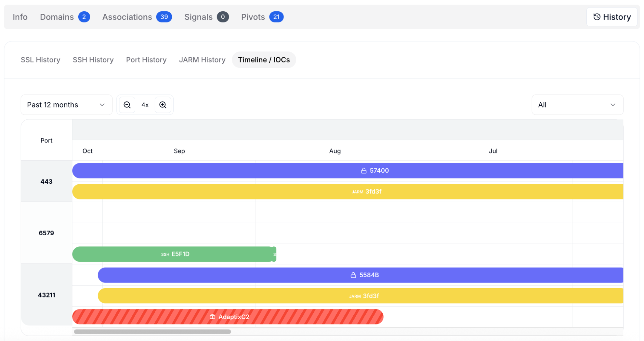Select the SSL History tab
This screenshot has height=341, width=644.
point(41,60)
